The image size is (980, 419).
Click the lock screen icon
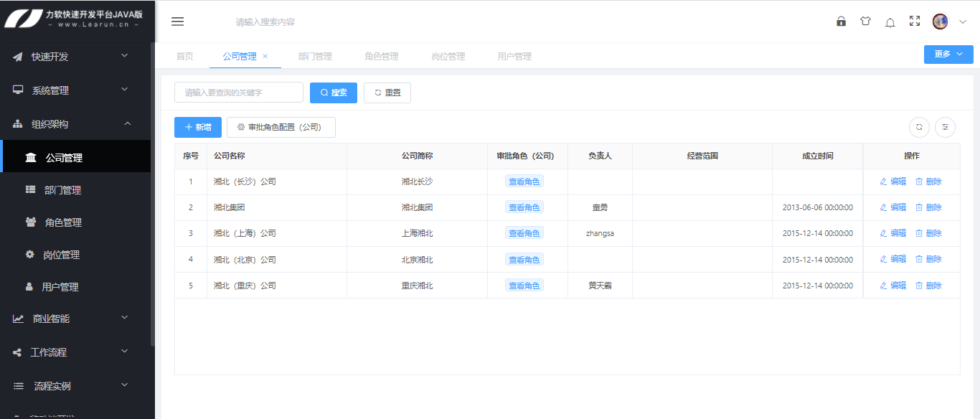point(841,22)
